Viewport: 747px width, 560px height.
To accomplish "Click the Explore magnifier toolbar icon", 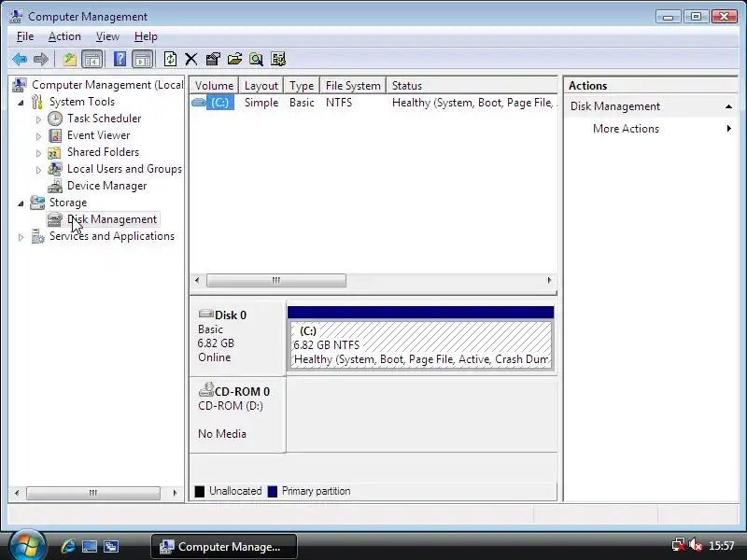I will pos(256,60).
